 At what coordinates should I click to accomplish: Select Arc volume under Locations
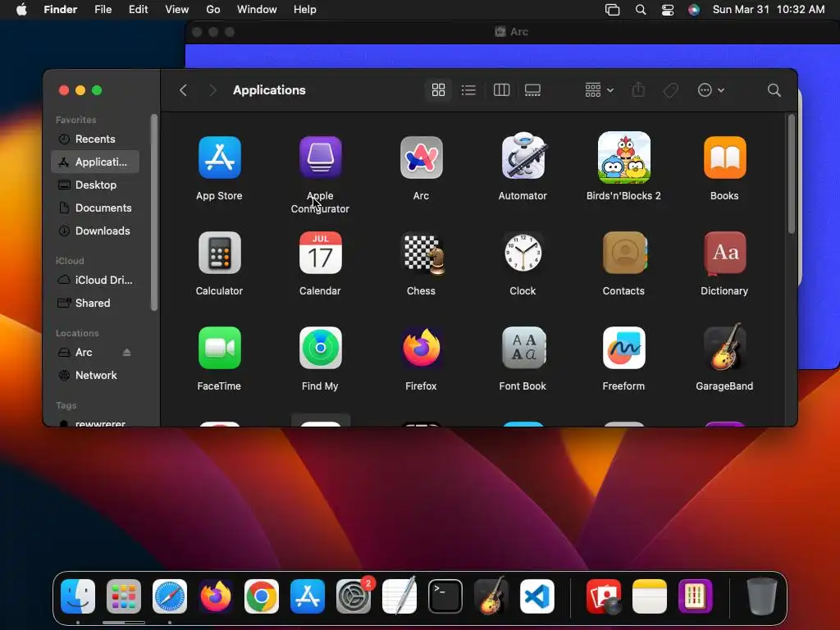click(84, 353)
